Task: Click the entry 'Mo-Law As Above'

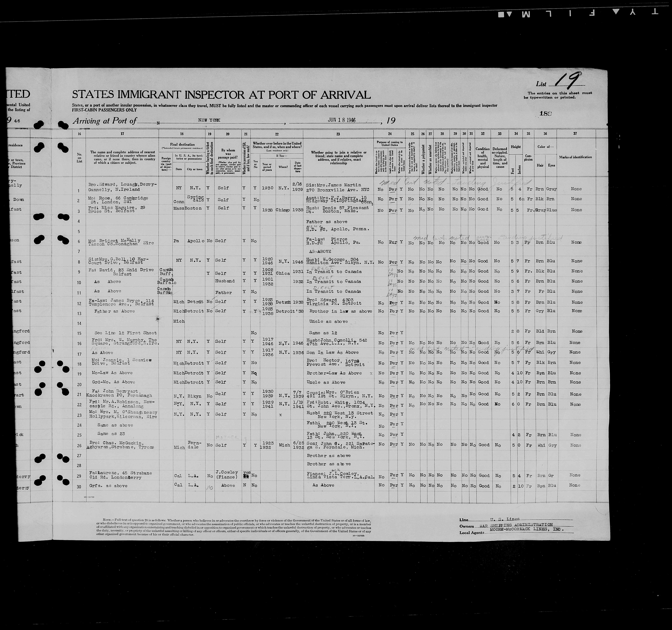Action: point(112,373)
